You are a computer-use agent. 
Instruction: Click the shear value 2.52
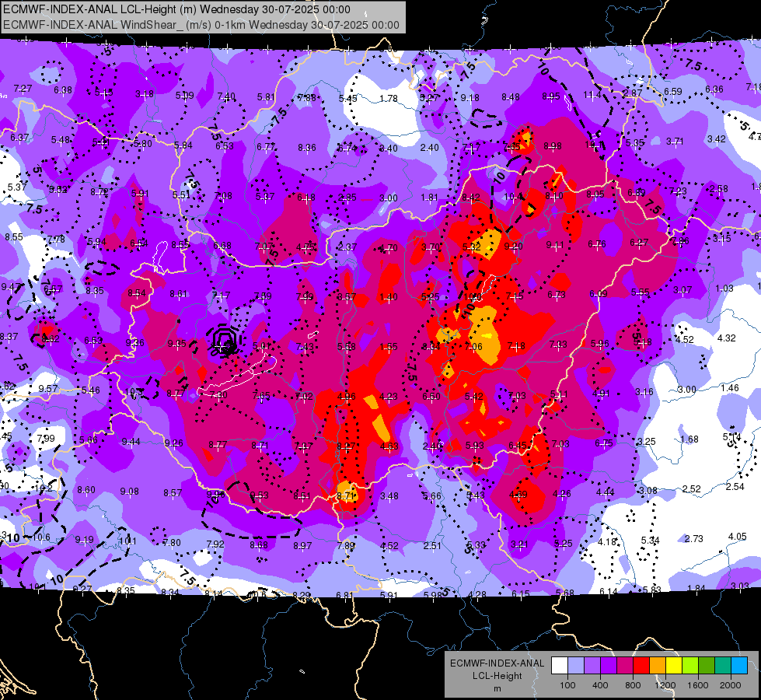point(692,488)
